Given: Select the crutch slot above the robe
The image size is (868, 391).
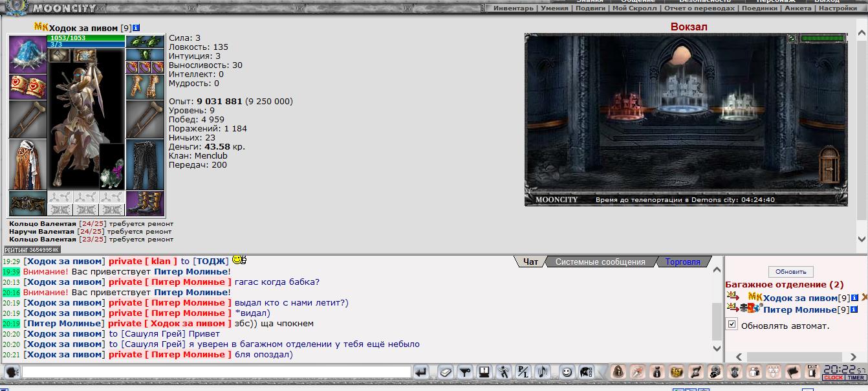Looking at the screenshot, I should pyautogui.click(x=28, y=119).
